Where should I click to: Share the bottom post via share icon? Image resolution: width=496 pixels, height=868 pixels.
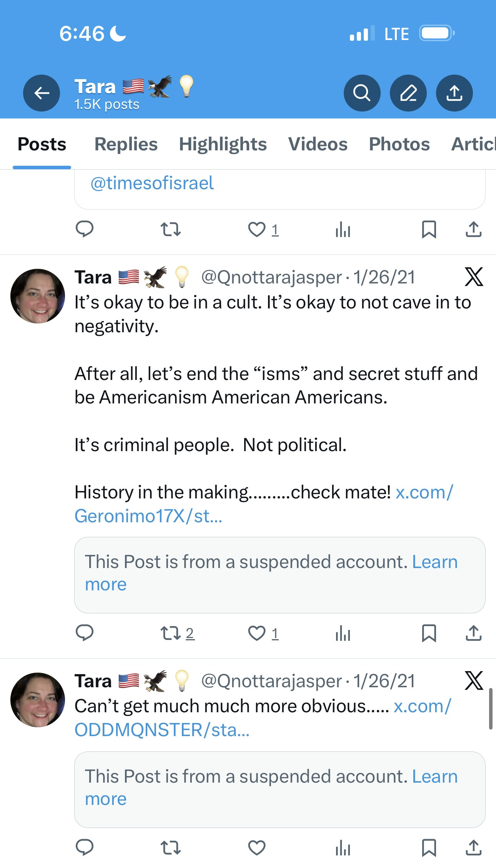tap(473, 848)
